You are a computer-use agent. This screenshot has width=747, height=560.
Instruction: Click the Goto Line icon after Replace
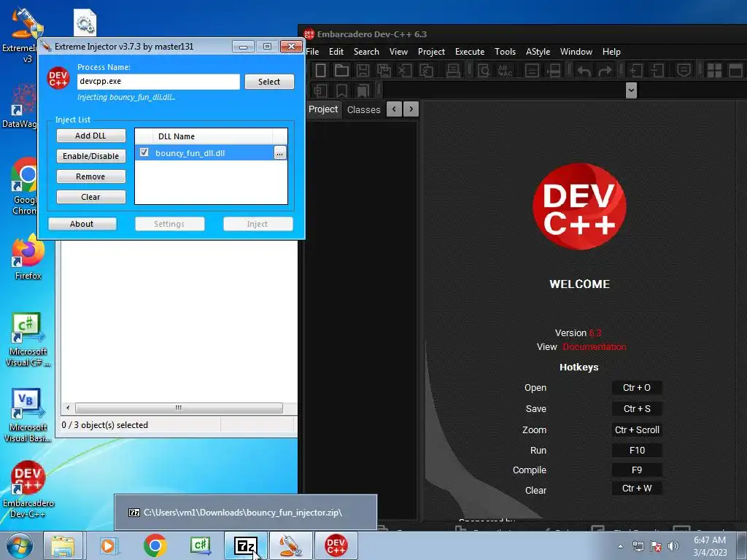pos(532,71)
